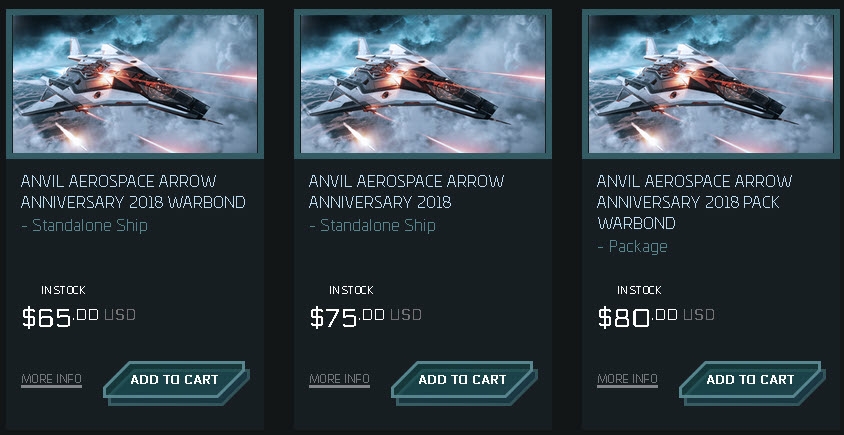Image resolution: width=844 pixels, height=435 pixels.
Task: Click the In Stock label above $65 price
Action: click(x=63, y=290)
